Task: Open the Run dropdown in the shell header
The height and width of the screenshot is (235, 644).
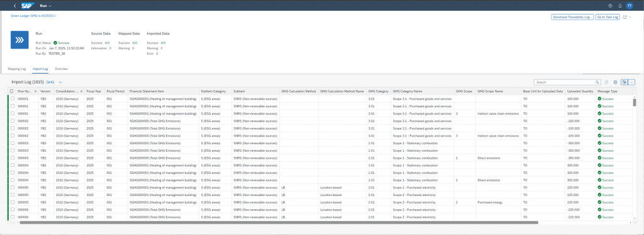Action: (x=45, y=6)
